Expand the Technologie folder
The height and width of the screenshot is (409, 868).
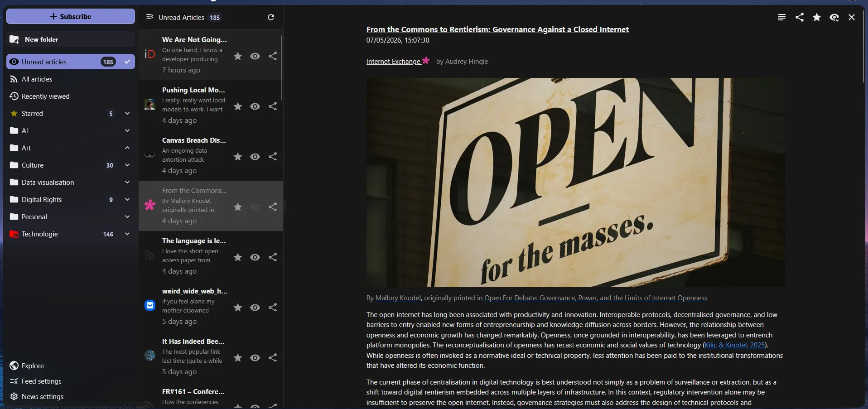(x=127, y=234)
